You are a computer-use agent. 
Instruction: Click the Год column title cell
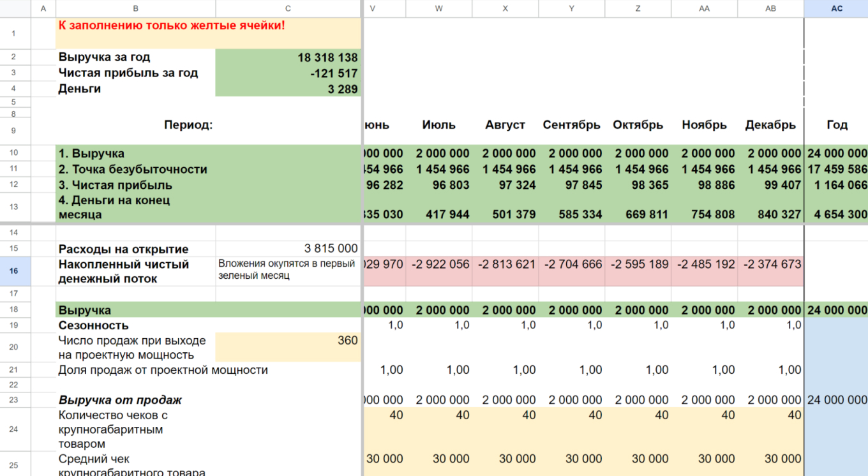836,125
